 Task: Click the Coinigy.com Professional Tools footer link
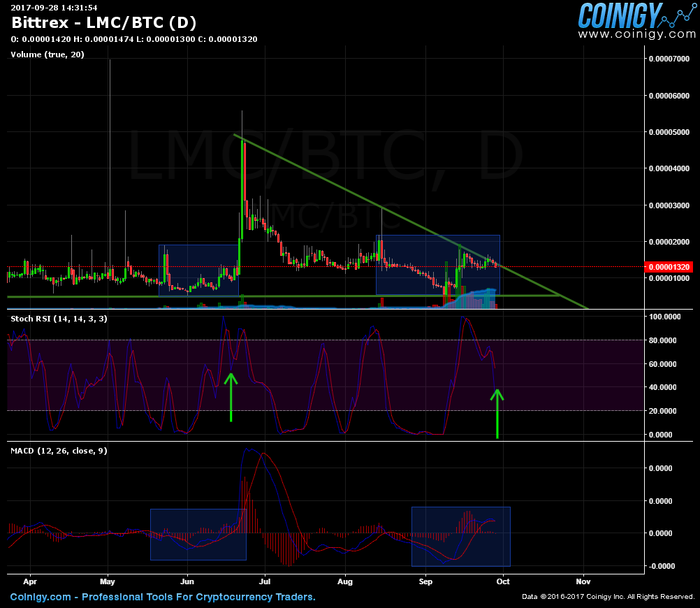tap(161, 597)
